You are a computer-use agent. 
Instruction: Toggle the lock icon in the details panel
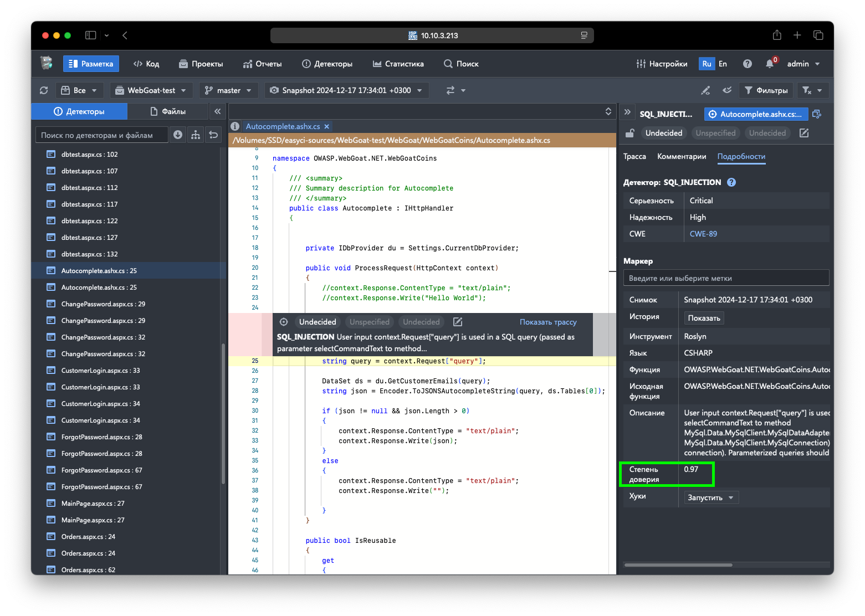point(629,133)
